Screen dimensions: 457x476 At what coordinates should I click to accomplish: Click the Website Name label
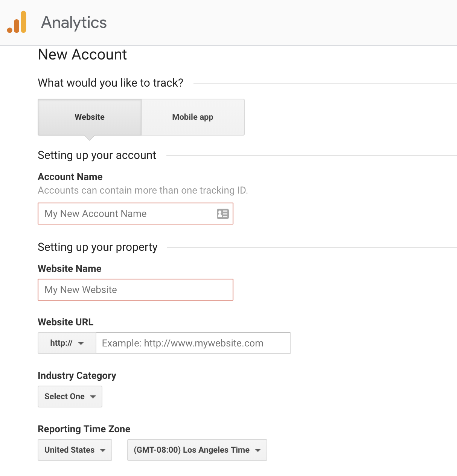70,269
